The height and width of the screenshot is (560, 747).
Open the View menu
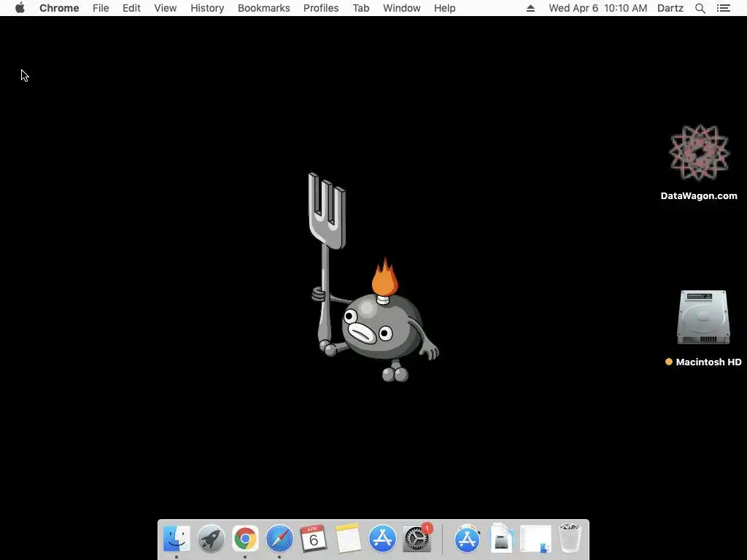tap(166, 8)
